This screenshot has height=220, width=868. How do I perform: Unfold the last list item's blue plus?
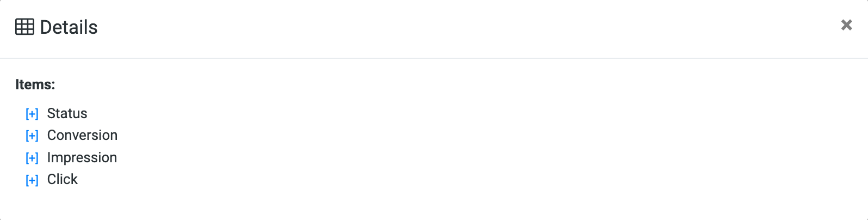click(32, 180)
